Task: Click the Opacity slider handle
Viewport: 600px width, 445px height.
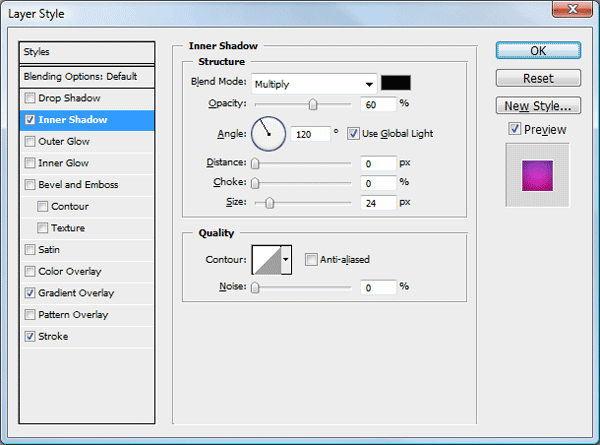Action: click(x=313, y=104)
